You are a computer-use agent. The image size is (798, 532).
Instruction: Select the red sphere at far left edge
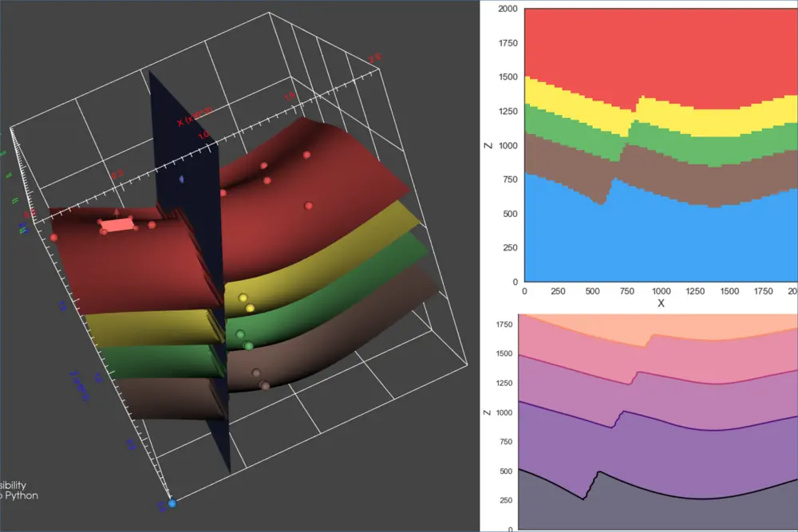coord(53,238)
